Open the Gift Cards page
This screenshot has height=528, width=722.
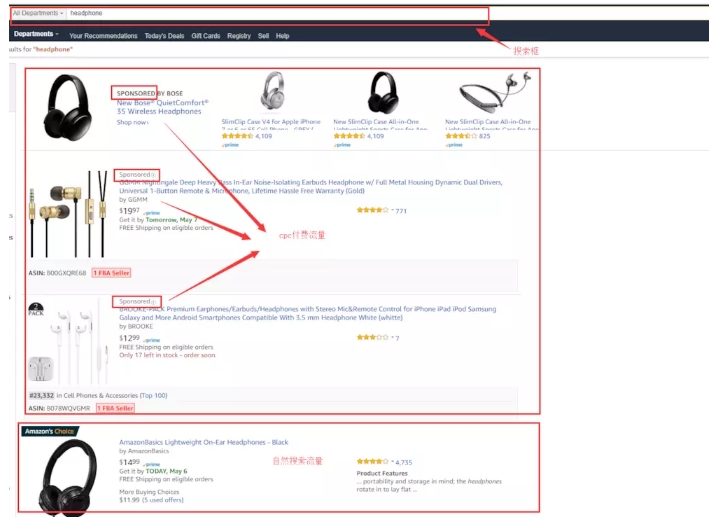tap(206, 36)
